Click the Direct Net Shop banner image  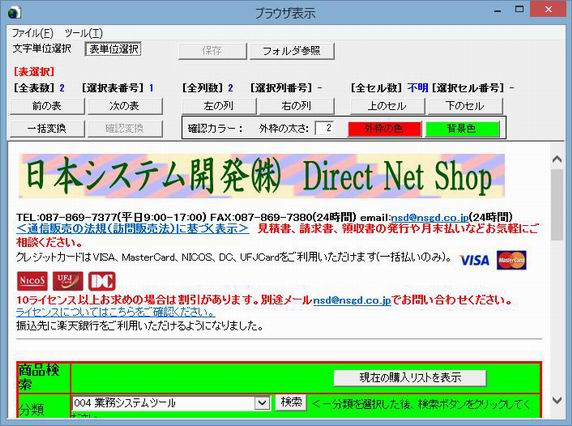pos(262,176)
